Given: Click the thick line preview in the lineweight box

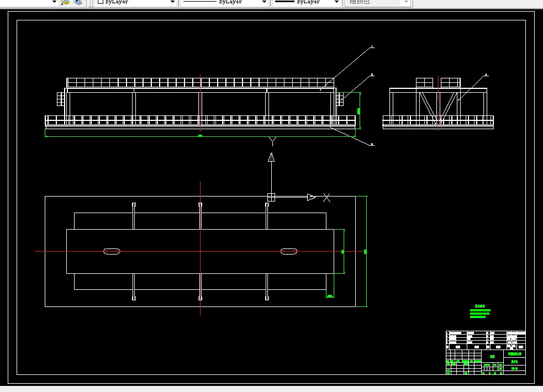Looking at the screenshot, I should click(284, 2).
